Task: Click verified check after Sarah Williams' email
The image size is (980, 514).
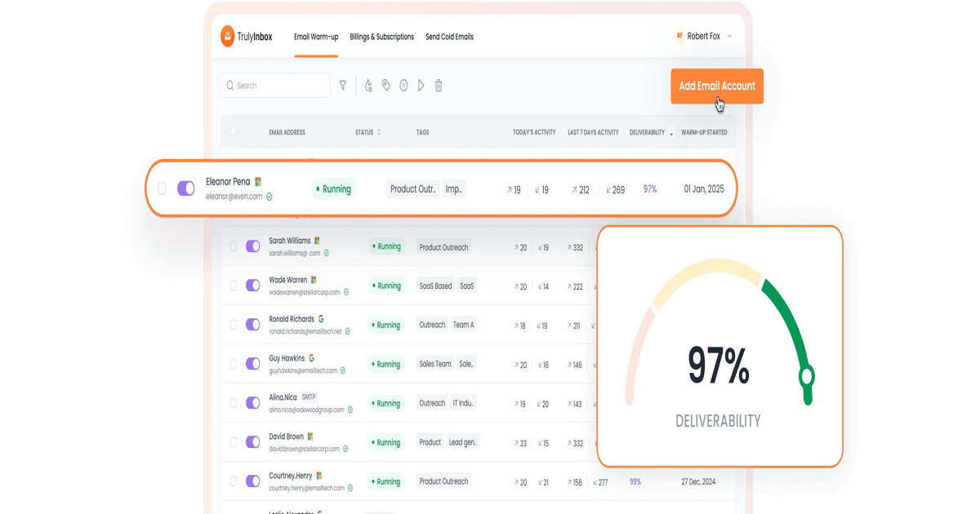Action: [327, 253]
